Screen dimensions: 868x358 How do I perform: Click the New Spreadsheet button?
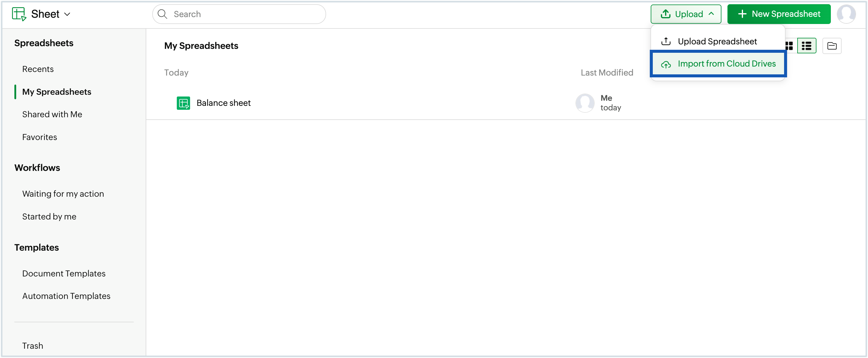pos(779,14)
